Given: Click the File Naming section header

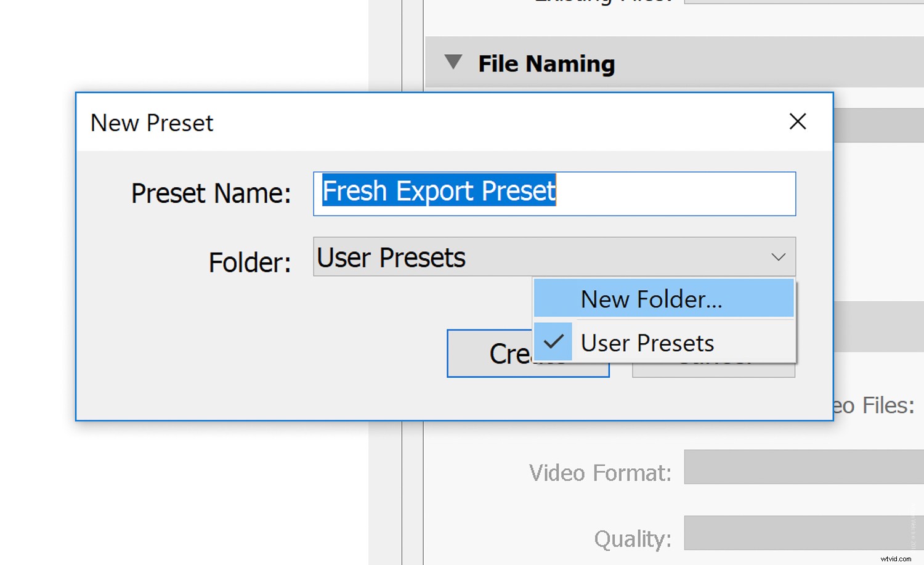Looking at the screenshot, I should coord(546,62).
